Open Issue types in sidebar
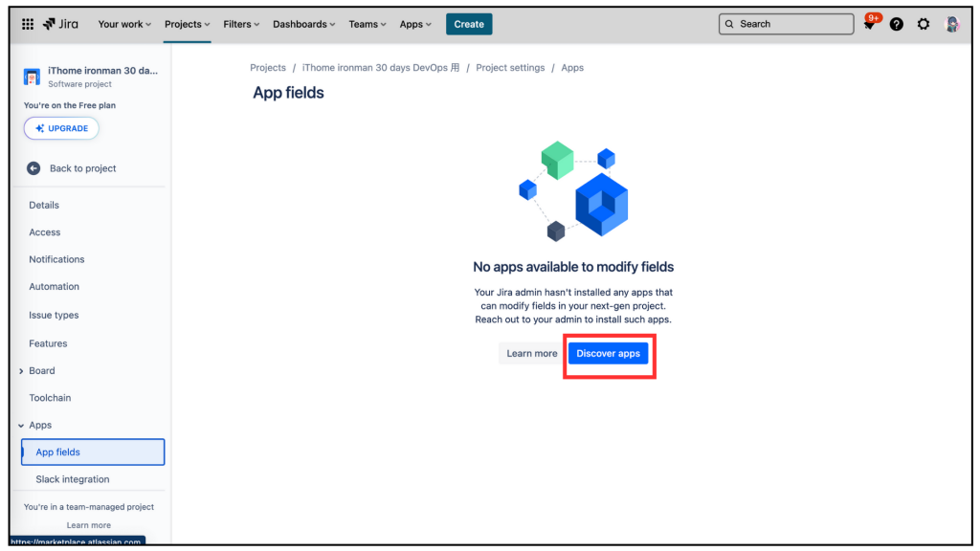This screenshot has width=980, height=551. point(54,315)
